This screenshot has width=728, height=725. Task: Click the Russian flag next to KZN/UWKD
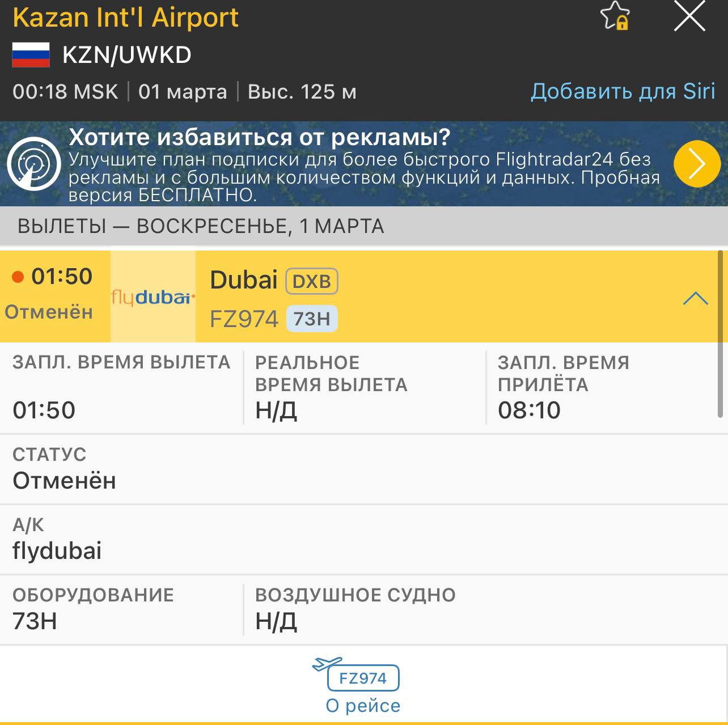[x=31, y=52]
